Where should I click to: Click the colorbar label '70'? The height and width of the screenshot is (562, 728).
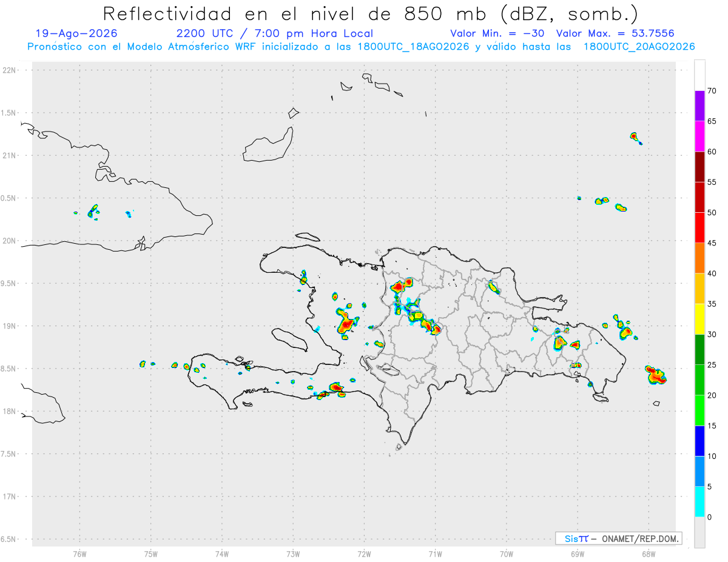pos(712,91)
